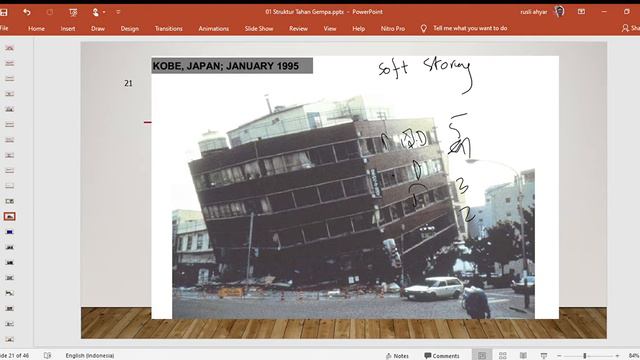Start slideshow from beginning icon
The height and width of the screenshot is (360, 640).
pos(73,12)
